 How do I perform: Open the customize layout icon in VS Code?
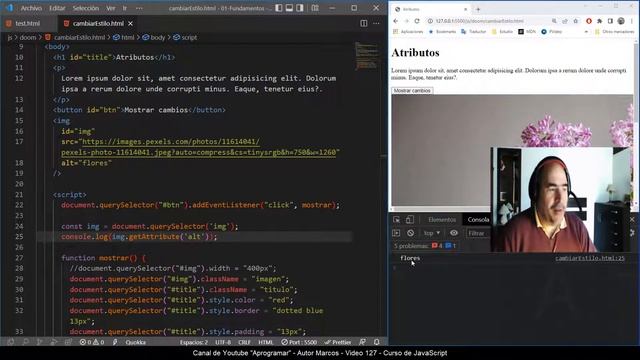tap(315, 8)
